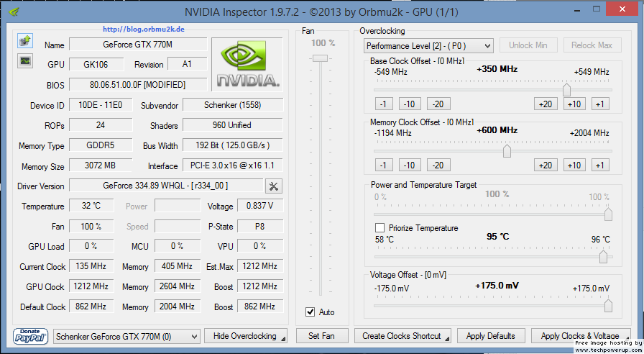This screenshot has height=354, width=644.
Task: Minimize the NVIDIA Inspector window
Action: pyautogui.click(x=578, y=9)
